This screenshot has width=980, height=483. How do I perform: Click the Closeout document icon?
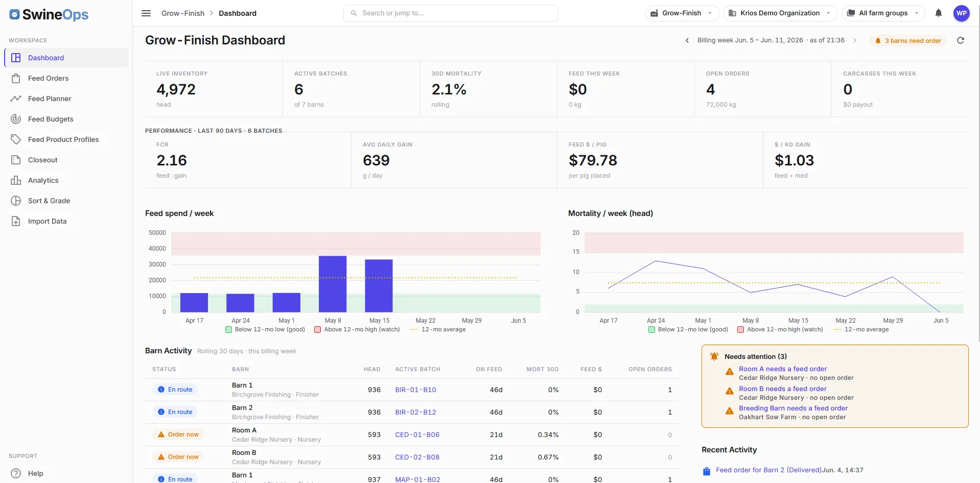16,160
